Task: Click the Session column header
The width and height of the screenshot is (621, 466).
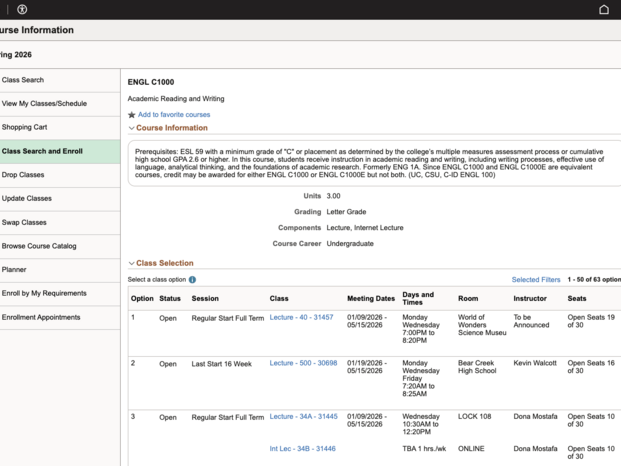Action: [205, 299]
